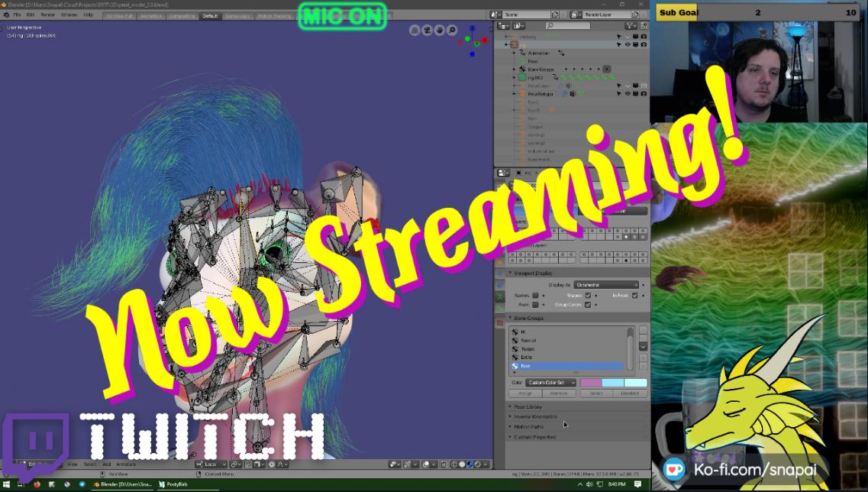Image resolution: width=868 pixels, height=492 pixels.
Task: Expand the Pose Library panel
Action: pos(528,406)
